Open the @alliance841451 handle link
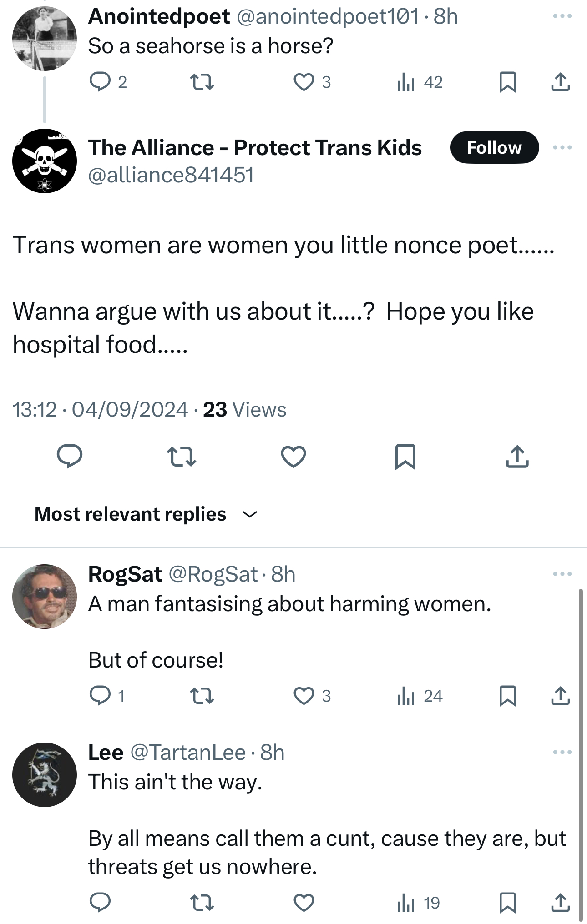 click(171, 175)
